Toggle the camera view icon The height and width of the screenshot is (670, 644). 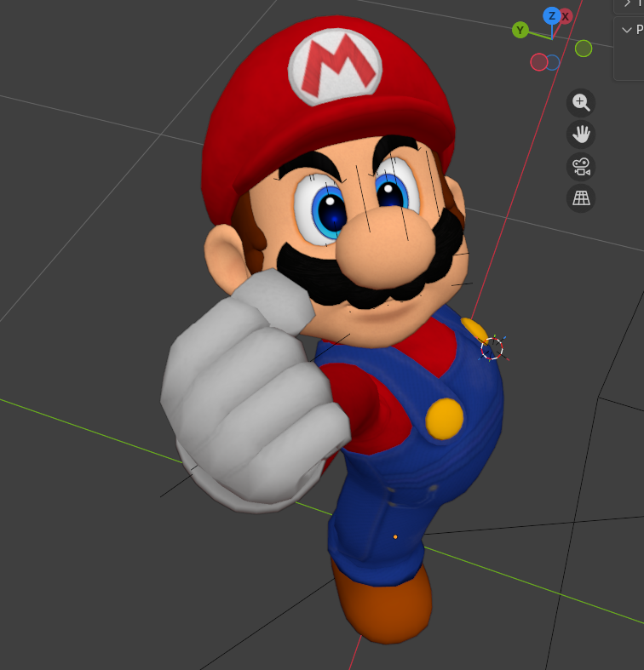[x=581, y=166]
